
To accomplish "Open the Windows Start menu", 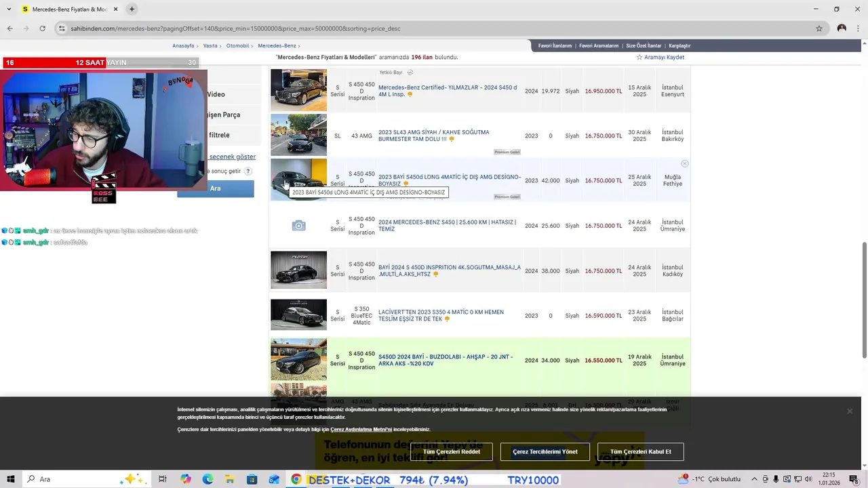I will pyautogui.click(x=11, y=479).
